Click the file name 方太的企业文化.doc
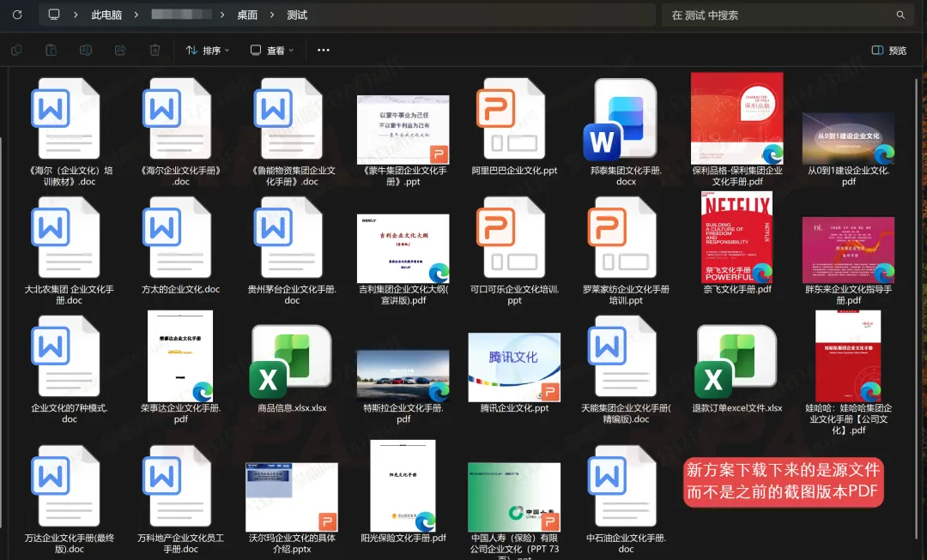This screenshot has width=927, height=560. pos(180,290)
